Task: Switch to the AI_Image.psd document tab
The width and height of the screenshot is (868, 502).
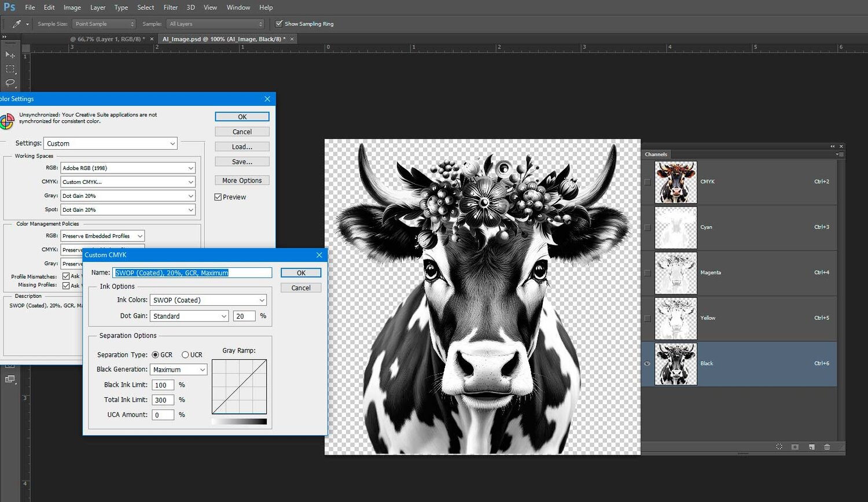Action: coord(223,39)
